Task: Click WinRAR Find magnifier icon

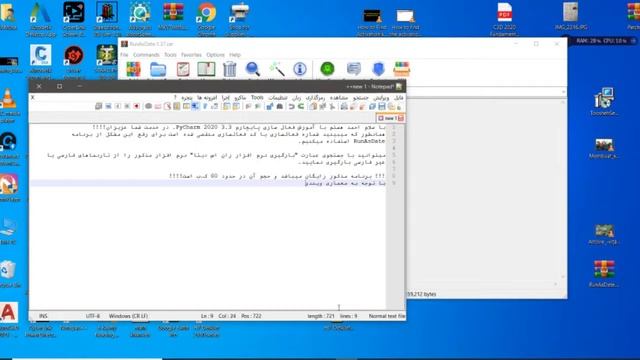Action: click(x=253, y=69)
